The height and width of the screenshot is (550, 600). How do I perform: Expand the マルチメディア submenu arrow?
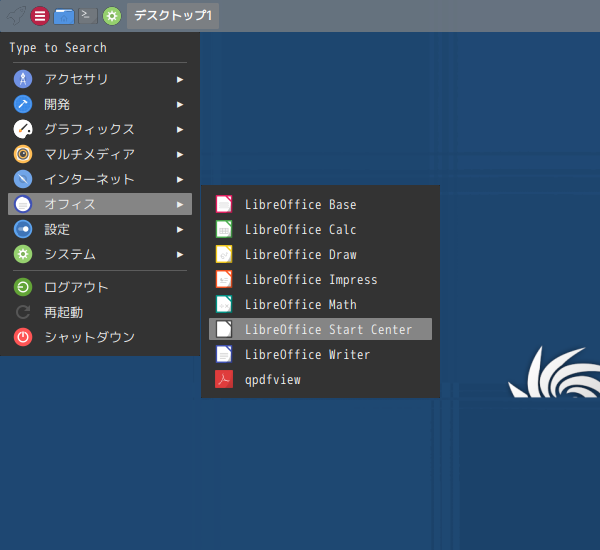tap(180, 154)
